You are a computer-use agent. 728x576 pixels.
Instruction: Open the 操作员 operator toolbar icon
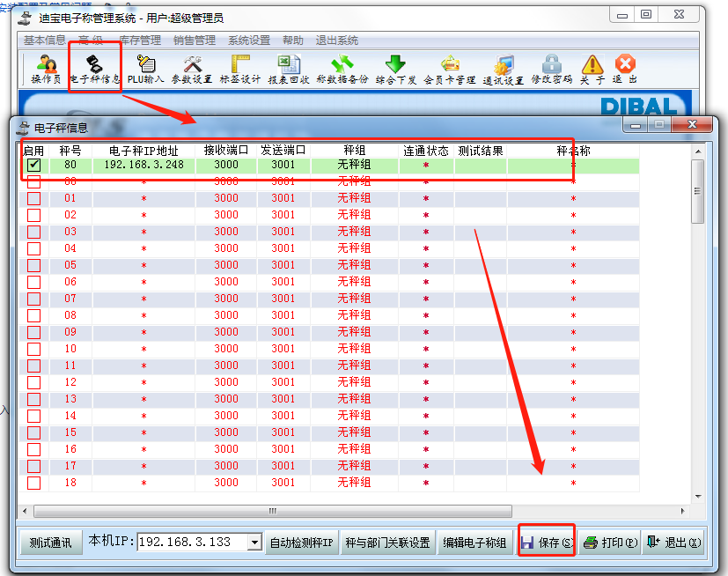point(46,69)
